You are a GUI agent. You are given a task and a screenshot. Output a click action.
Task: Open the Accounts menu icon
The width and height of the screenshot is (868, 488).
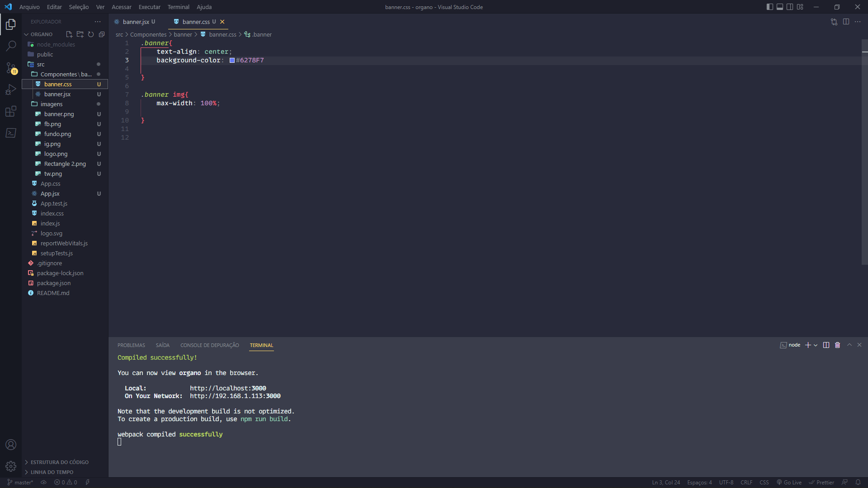[x=11, y=445]
